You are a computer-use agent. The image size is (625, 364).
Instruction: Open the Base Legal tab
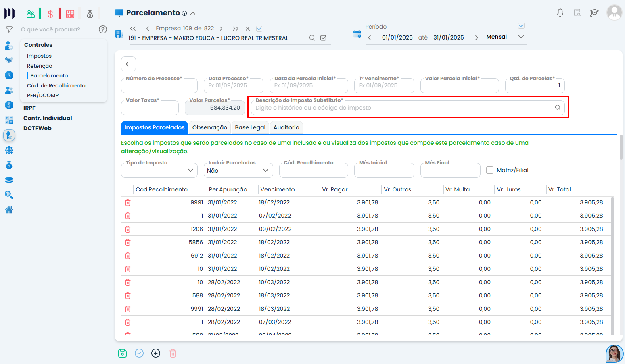tap(250, 127)
